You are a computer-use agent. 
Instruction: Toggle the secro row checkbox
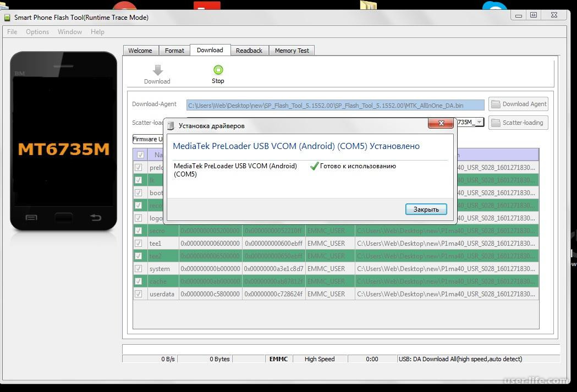click(x=139, y=230)
